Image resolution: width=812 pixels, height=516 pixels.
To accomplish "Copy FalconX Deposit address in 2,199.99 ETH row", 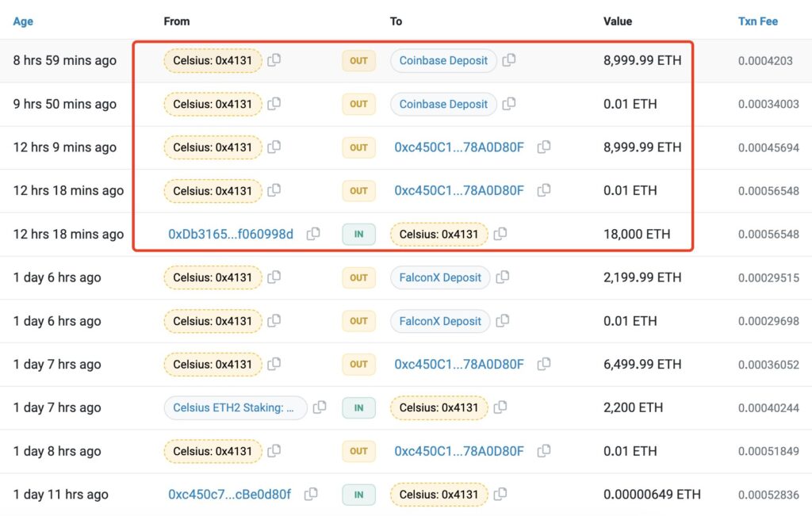I will [502, 277].
